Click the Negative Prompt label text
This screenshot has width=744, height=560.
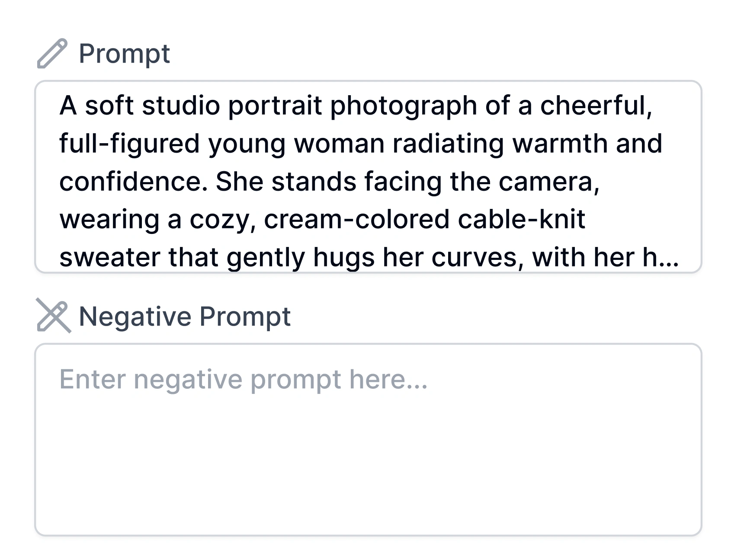pyautogui.click(x=185, y=316)
